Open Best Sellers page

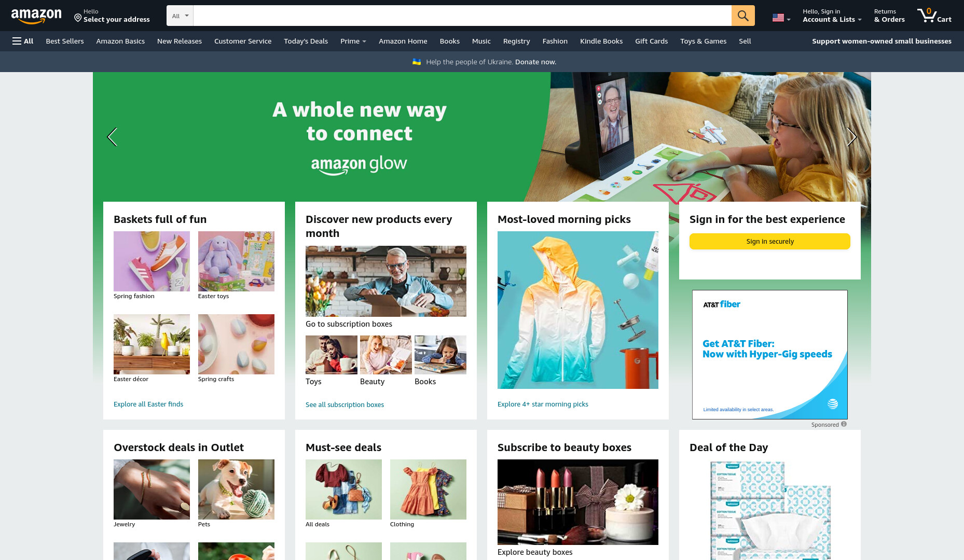[65, 41]
